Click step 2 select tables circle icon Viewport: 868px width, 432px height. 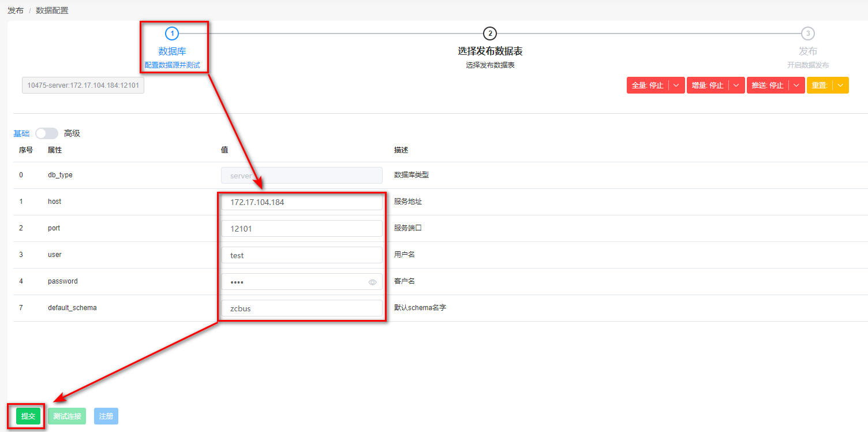pos(489,33)
